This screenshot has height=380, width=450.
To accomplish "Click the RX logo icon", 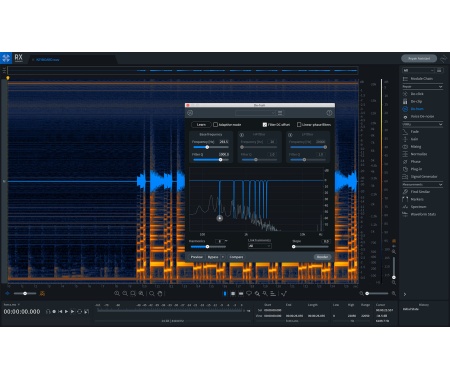I will [6, 58].
